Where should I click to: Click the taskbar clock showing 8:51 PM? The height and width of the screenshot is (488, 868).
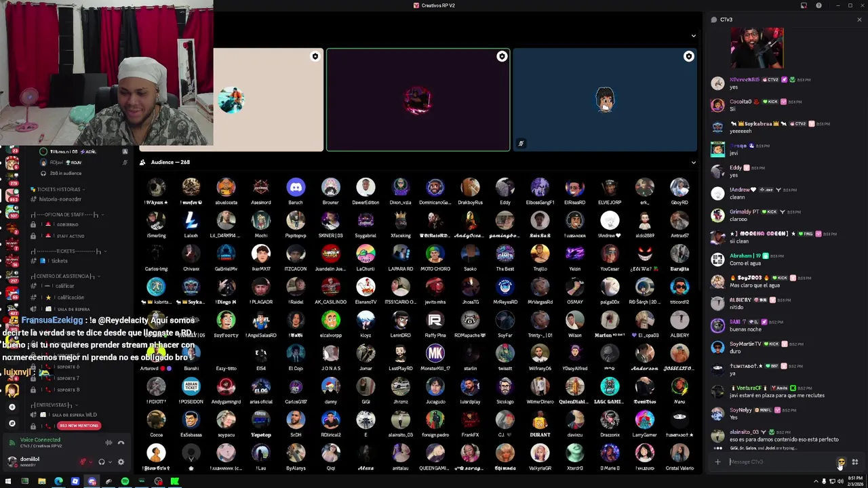[x=854, y=481]
